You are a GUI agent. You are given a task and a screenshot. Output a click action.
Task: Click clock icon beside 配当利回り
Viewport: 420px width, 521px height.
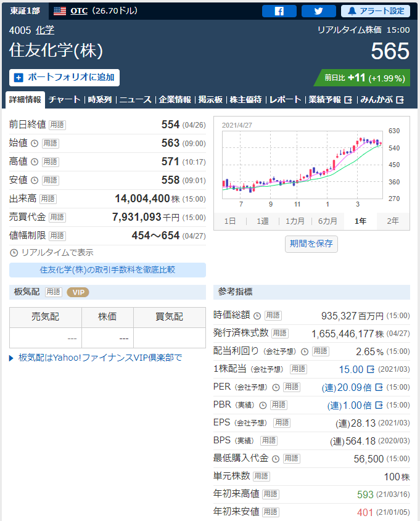coord(305,351)
